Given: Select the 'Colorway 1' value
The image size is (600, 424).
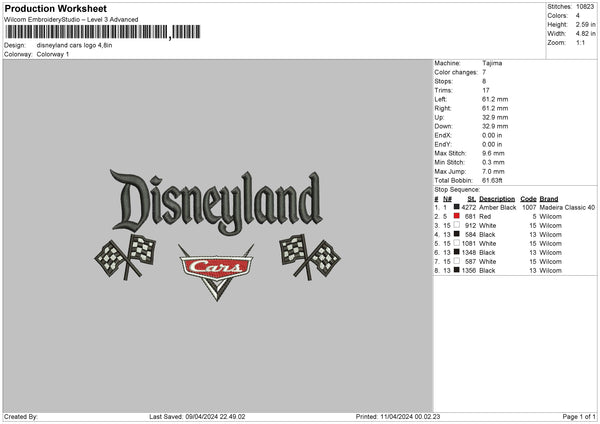Looking at the screenshot, I should 53,54.
